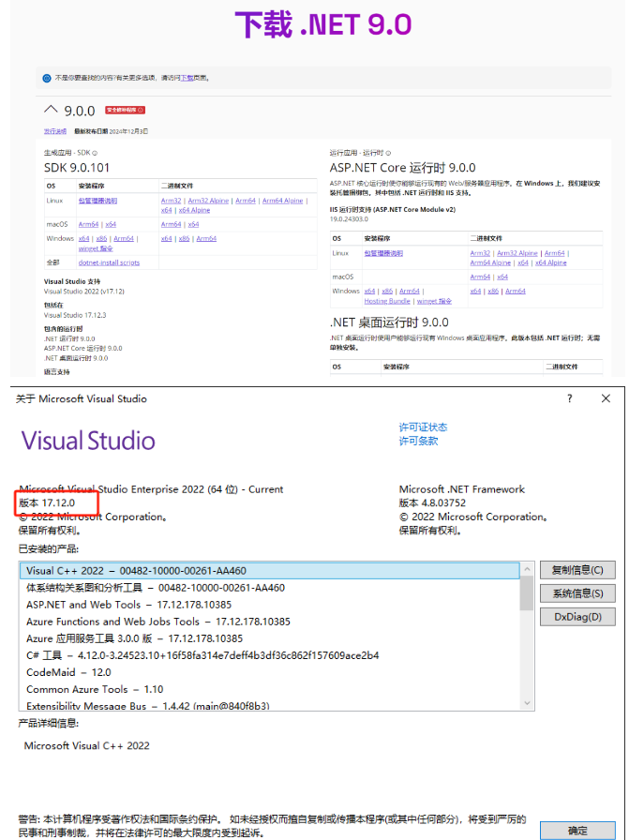Select Azure Functions and Web Jobs Tools entry
The image size is (629, 840).
(269, 622)
